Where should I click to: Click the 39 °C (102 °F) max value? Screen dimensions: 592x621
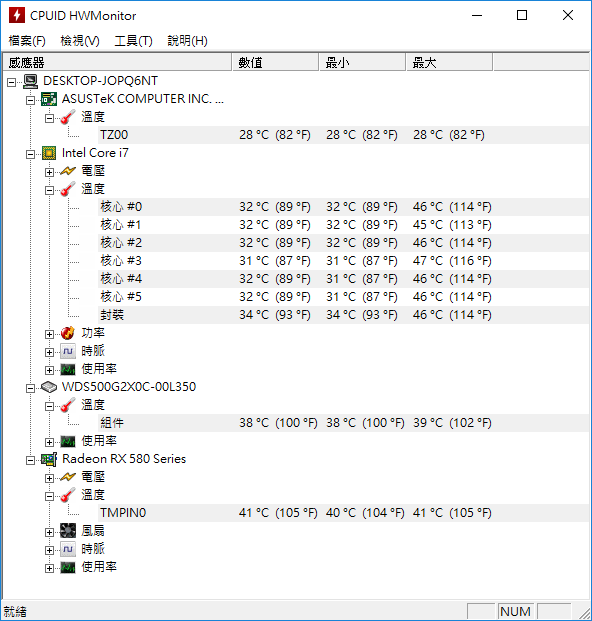(x=452, y=423)
